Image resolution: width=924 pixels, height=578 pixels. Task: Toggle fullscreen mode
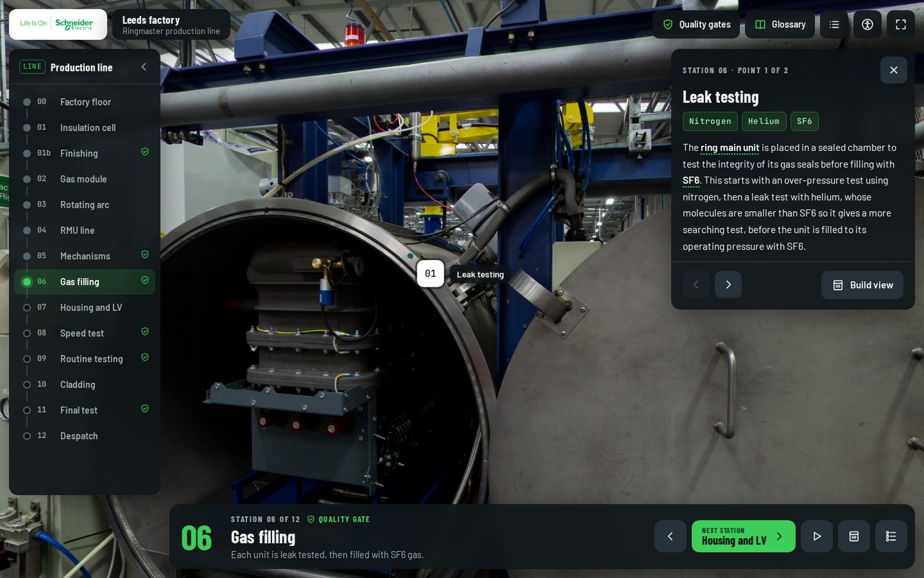point(901,24)
